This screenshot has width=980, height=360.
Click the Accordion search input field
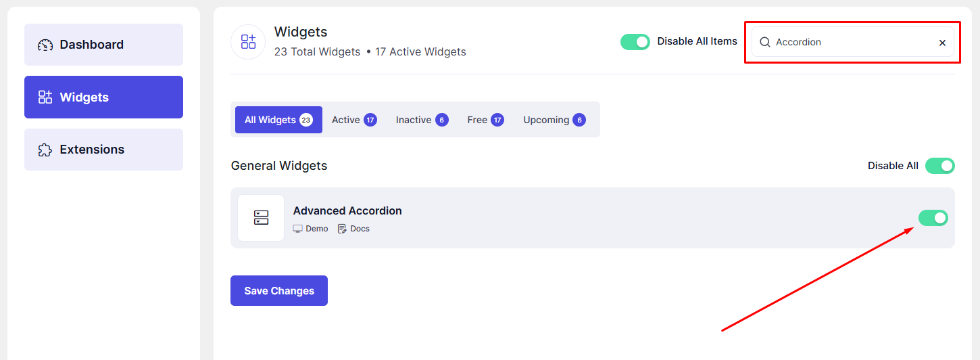coord(852,42)
